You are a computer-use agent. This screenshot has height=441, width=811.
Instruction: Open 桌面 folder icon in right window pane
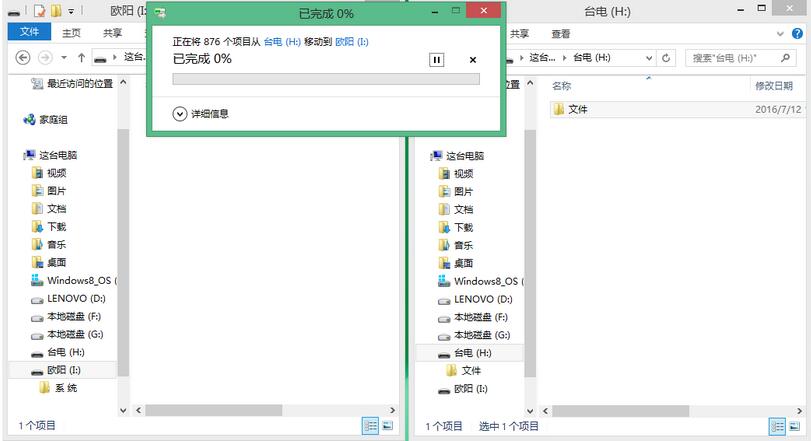click(444, 263)
